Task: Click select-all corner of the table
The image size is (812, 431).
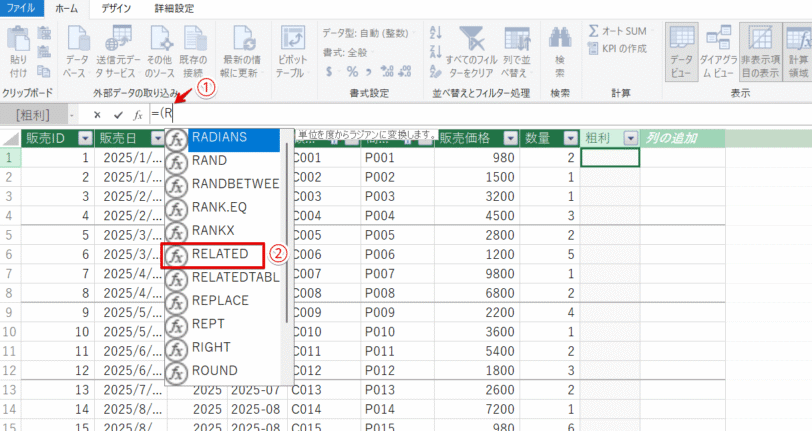Action: pos(10,138)
